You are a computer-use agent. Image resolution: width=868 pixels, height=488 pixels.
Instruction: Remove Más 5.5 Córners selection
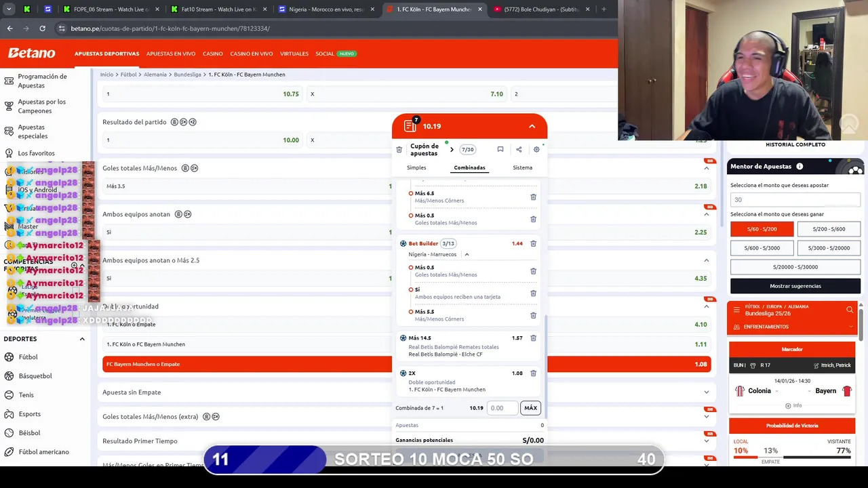[533, 315]
